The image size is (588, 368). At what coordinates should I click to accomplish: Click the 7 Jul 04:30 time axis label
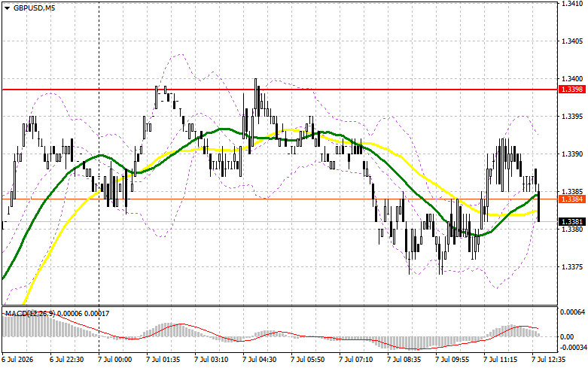[x=259, y=360]
